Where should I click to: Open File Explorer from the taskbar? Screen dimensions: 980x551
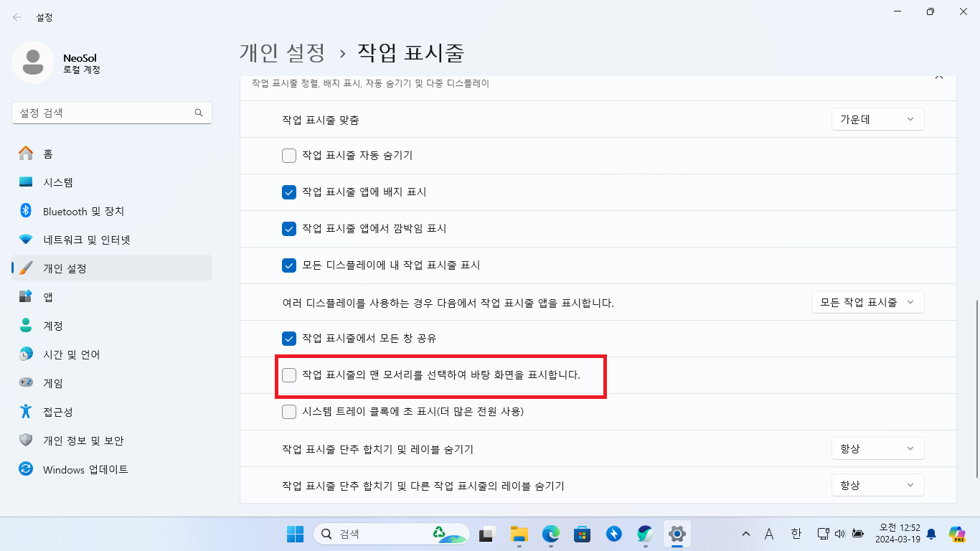[x=518, y=534]
